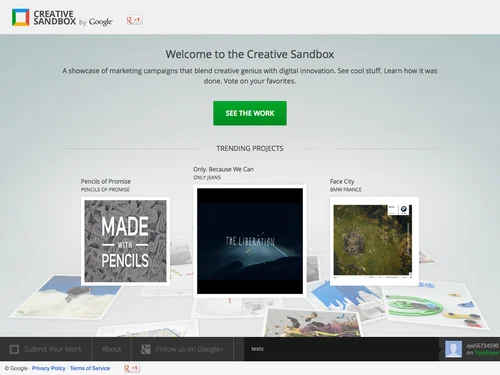Click the Google+ +1 button in header
500x375 pixels.
134,20
